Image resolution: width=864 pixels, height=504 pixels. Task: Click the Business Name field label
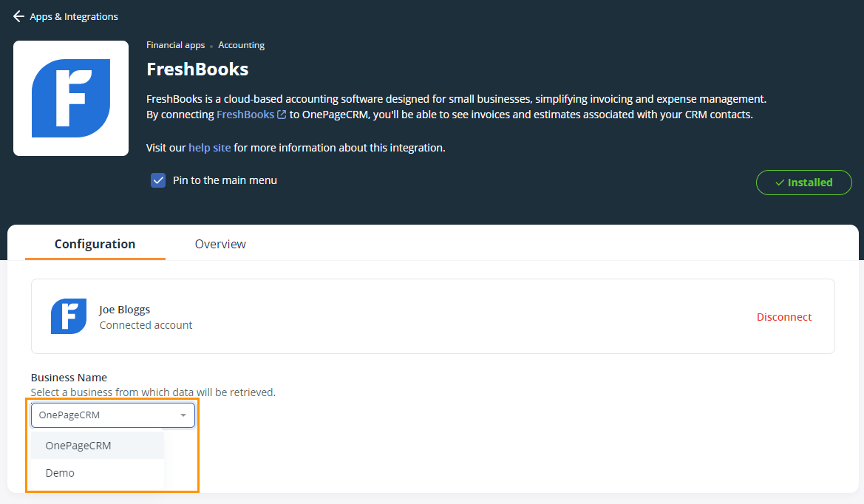(69, 378)
